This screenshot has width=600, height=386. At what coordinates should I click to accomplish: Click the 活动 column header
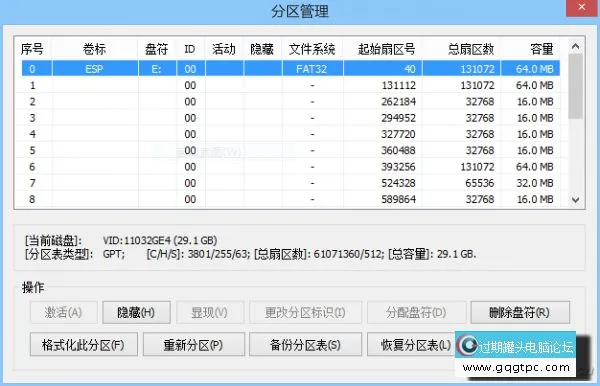pyautogui.click(x=224, y=49)
